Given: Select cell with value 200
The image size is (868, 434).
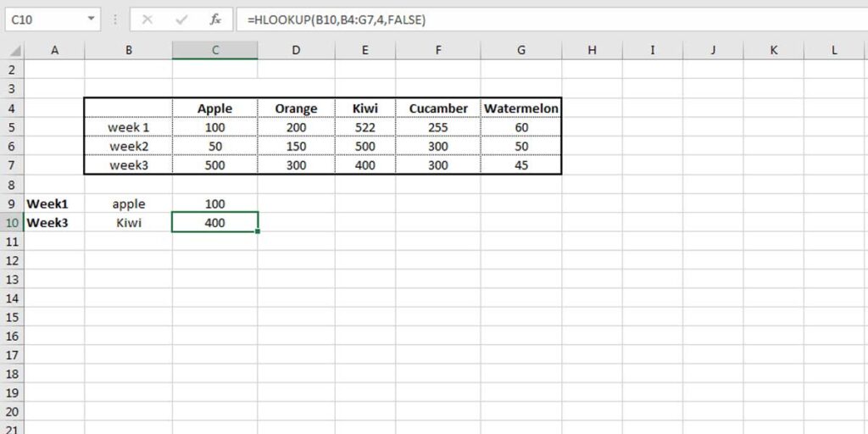Looking at the screenshot, I should [x=296, y=127].
